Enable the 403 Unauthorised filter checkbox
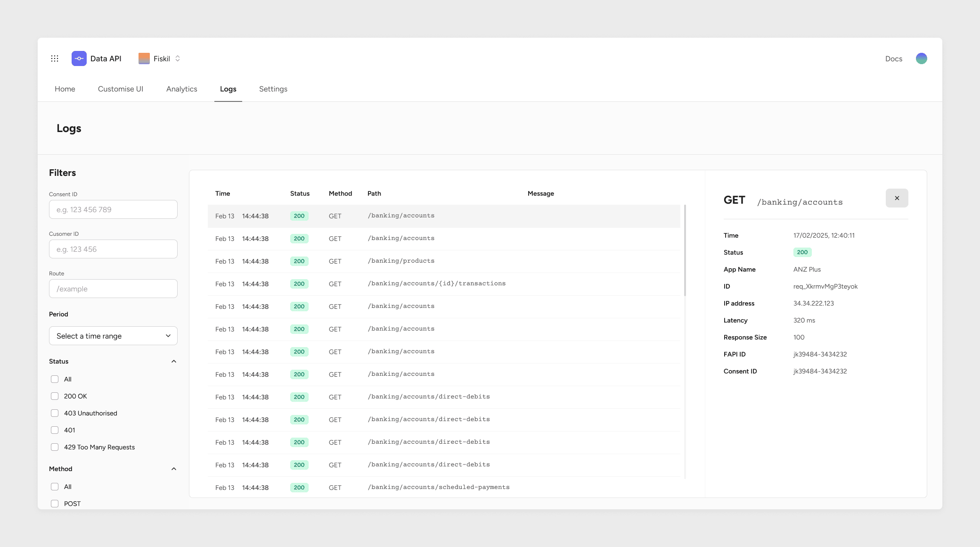The image size is (980, 547). click(x=55, y=413)
